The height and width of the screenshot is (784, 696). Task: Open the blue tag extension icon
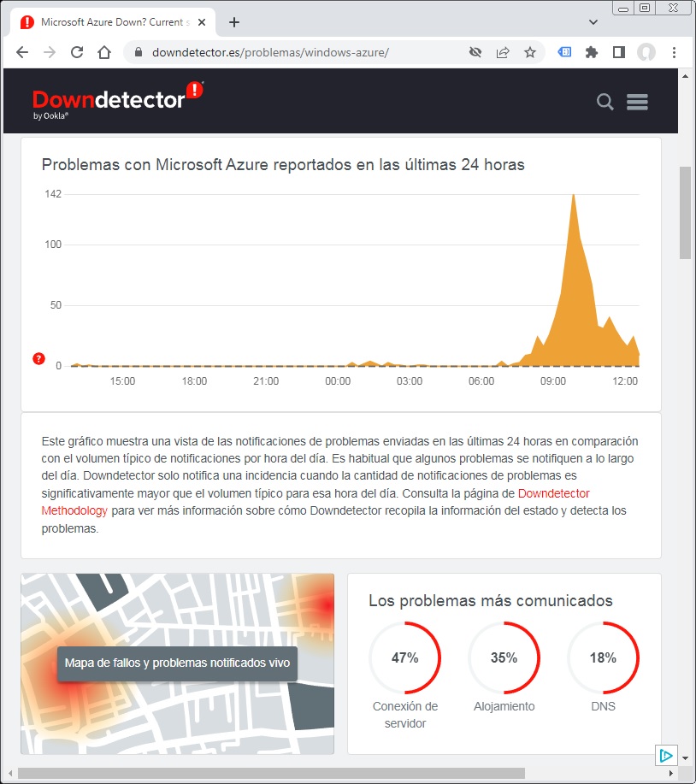[x=564, y=52]
